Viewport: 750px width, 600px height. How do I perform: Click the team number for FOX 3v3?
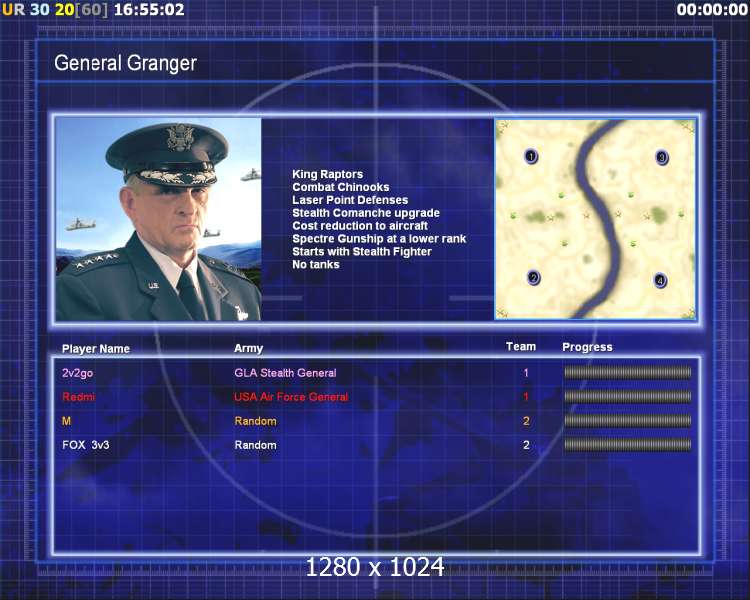pos(526,445)
